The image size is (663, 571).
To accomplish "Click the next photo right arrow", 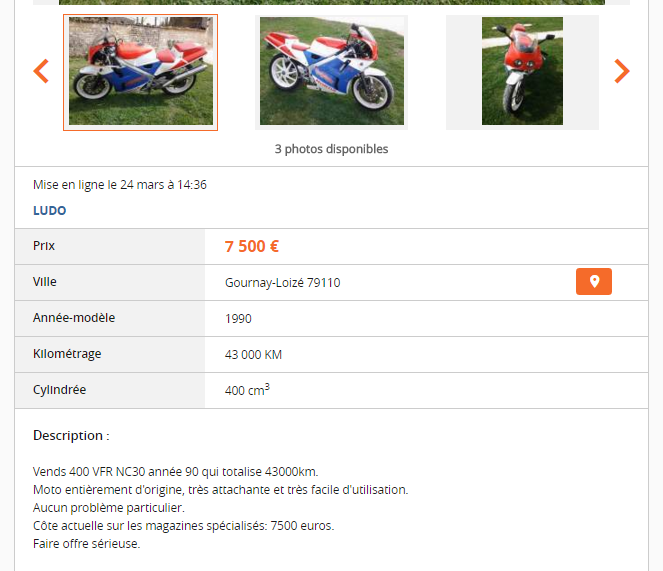I will (x=622, y=71).
